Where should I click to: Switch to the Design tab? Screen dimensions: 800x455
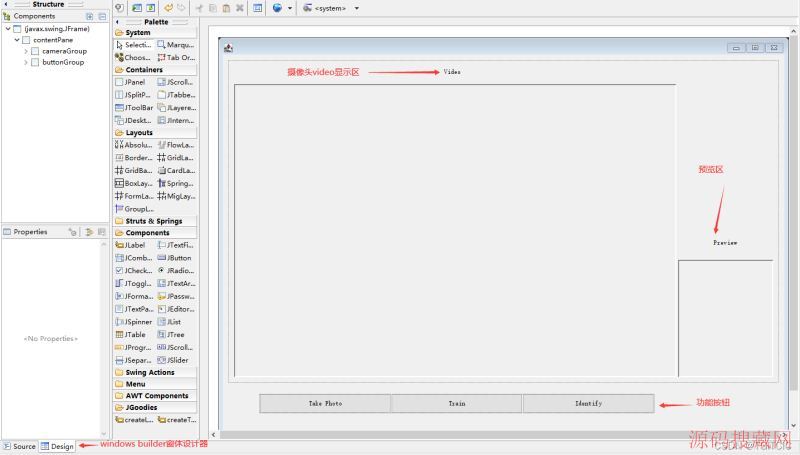pyautogui.click(x=57, y=447)
